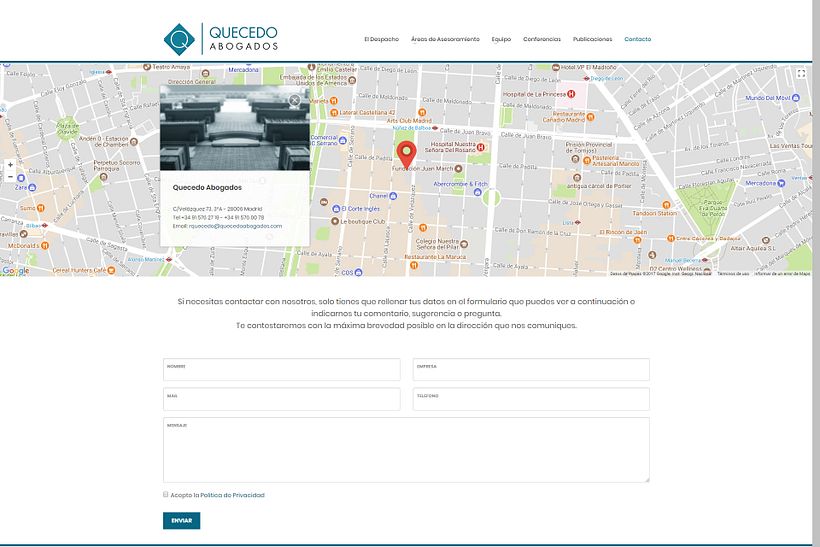
Task: Open Áreas de Asesoramiento menu
Action: point(445,39)
